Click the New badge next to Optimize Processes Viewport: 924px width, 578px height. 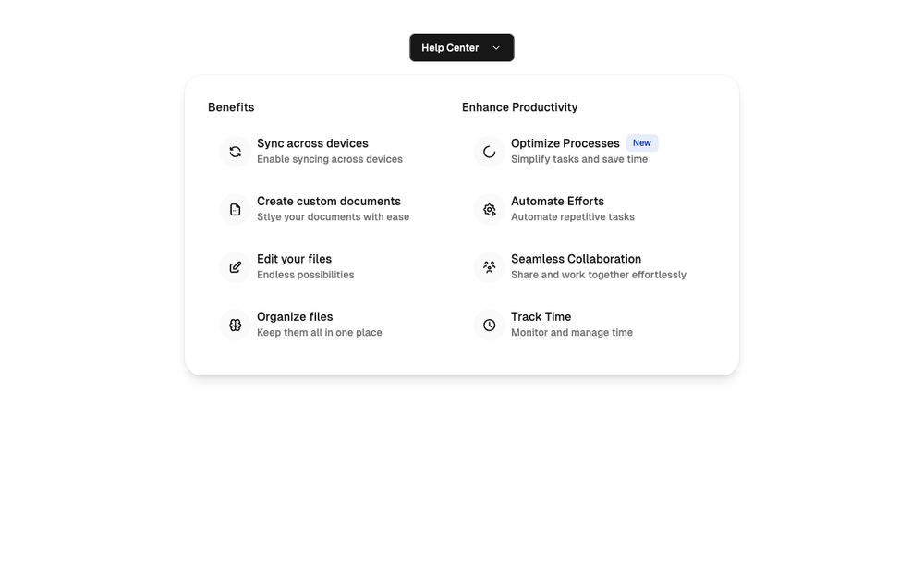[x=642, y=142]
